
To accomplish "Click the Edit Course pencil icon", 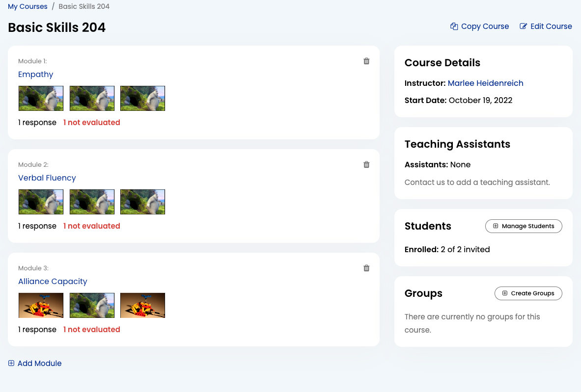I will pos(523,26).
